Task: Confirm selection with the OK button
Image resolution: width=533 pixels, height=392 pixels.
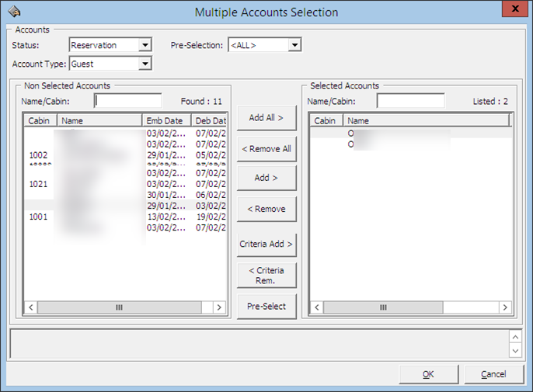Action: 429,374
